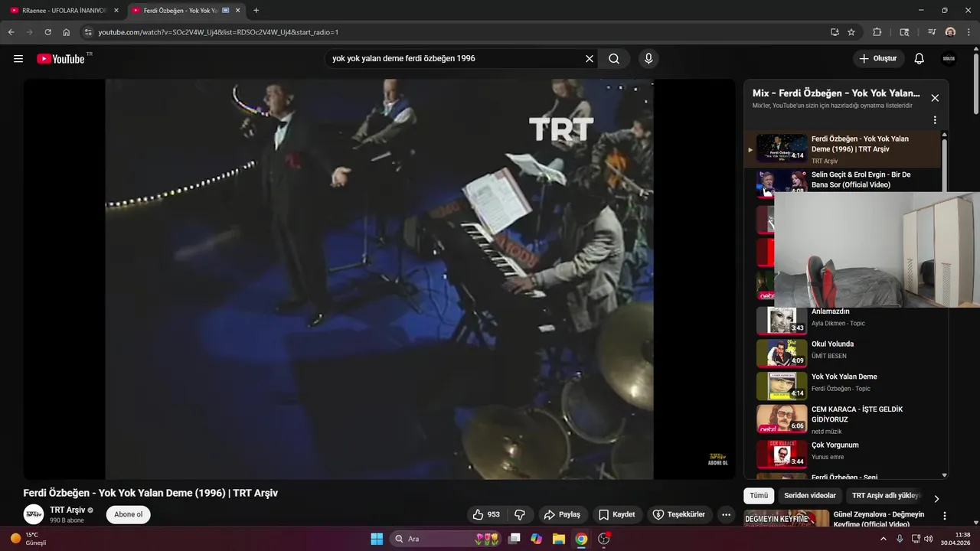This screenshot has width=980, height=551.
Task: Play Anlamazdın by Ayla Dikmen
Action: (831, 311)
